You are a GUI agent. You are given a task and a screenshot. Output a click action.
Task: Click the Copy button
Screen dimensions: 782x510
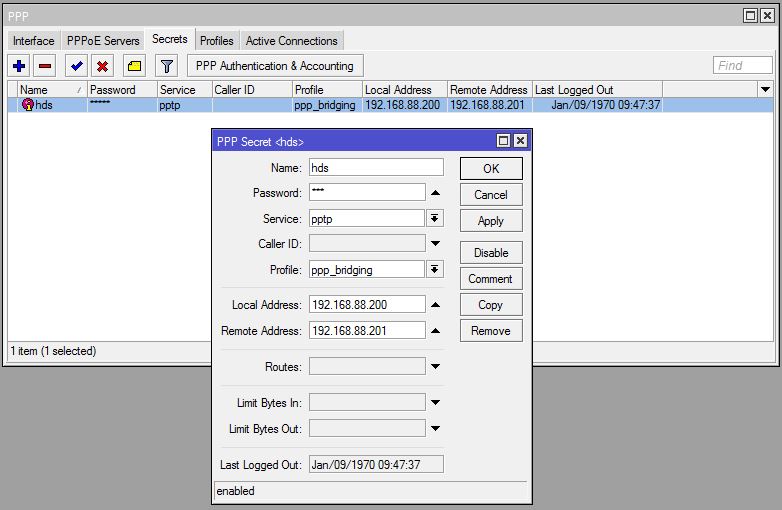tap(491, 305)
